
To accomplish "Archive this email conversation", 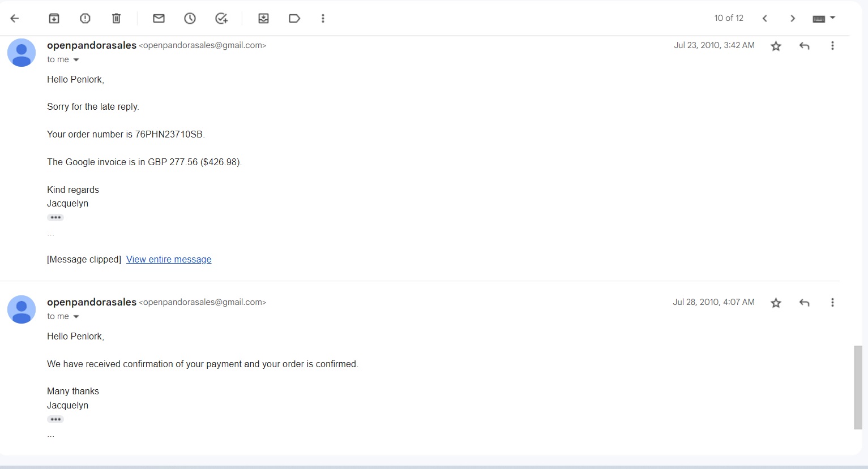I will point(54,19).
